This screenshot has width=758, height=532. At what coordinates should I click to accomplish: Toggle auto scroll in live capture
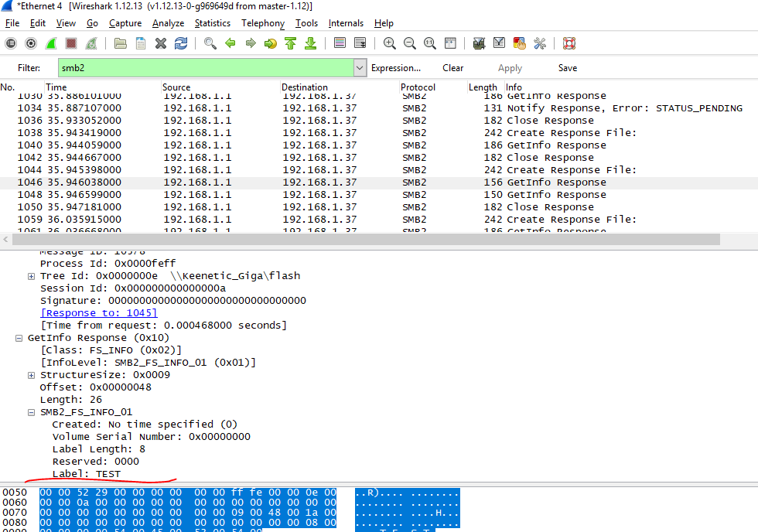[360, 43]
